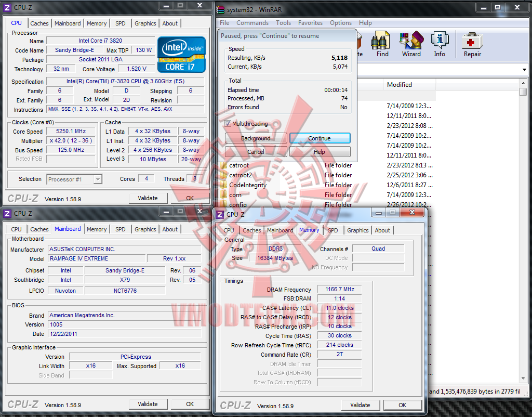Image resolution: width=532 pixels, height=417 pixels.
Task: Switch to Caches tab in top CPU-Z window
Action: tap(39, 23)
